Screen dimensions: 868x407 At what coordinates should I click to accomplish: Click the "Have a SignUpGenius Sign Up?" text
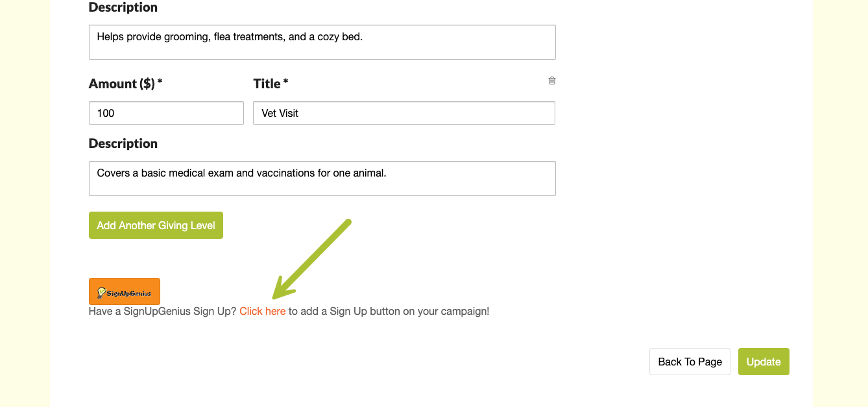(162, 312)
